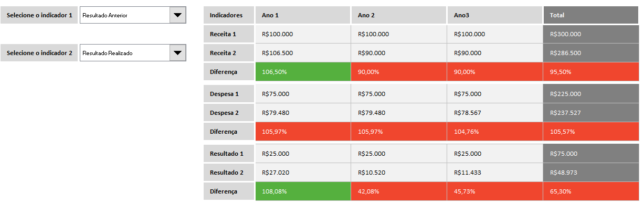Image resolution: width=644 pixels, height=204 pixels.
Task: Select the R$48.973 Resultado total cell
Action: click(591, 173)
